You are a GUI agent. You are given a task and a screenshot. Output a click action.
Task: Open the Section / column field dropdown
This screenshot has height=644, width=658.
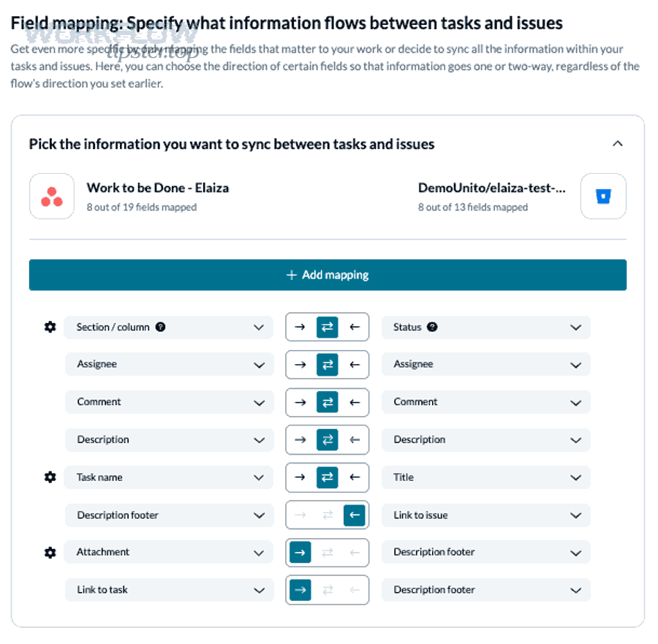[x=258, y=327]
